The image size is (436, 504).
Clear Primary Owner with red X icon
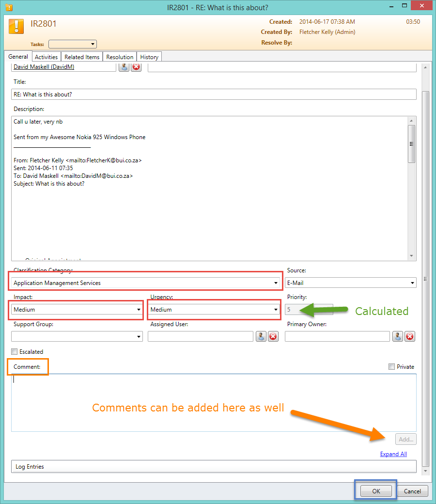(x=410, y=336)
